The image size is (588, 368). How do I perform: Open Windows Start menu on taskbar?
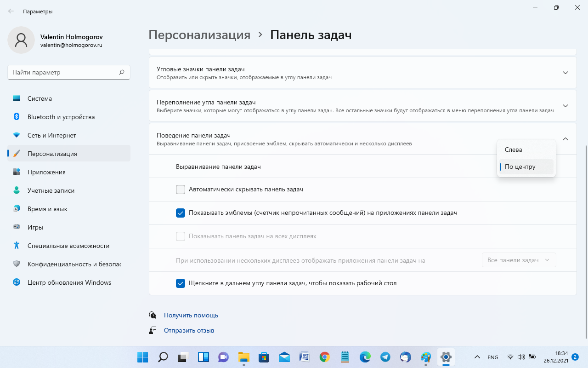(x=142, y=357)
